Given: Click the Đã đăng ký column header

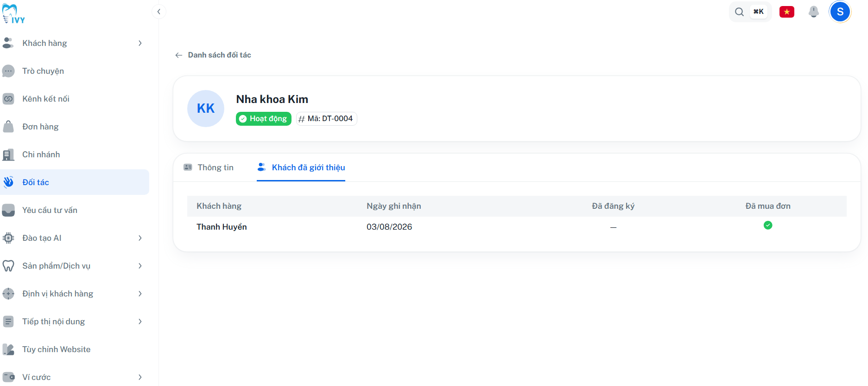Looking at the screenshot, I should click(x=613, y=206).
